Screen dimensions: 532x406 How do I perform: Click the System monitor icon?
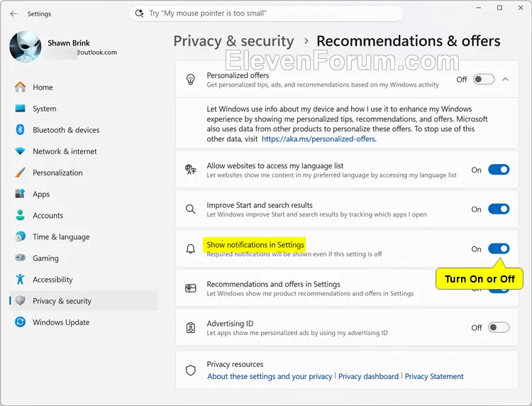coord(21,109)
